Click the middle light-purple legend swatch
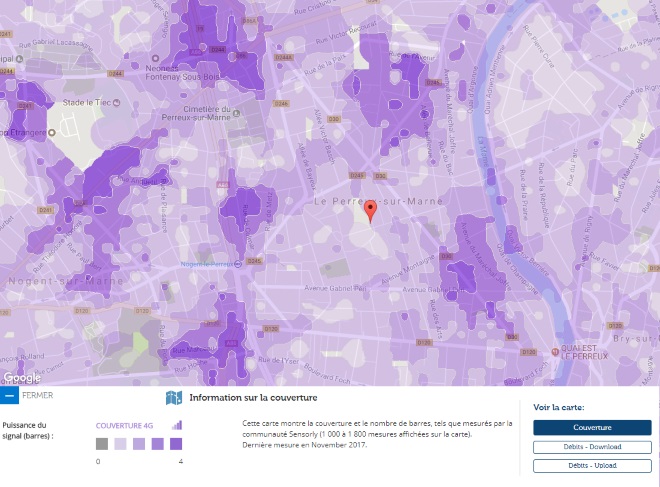Viewport: 660px width, 487px height. click(139, 444)
